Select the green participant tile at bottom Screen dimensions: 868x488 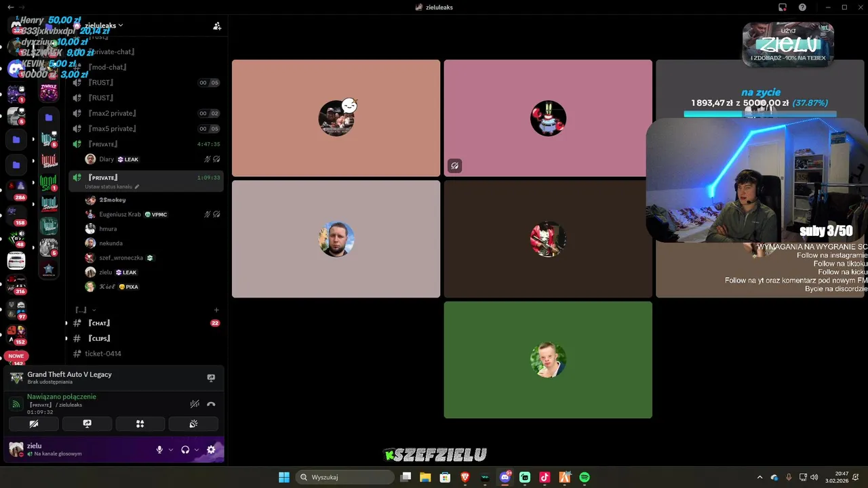(548, 360)
